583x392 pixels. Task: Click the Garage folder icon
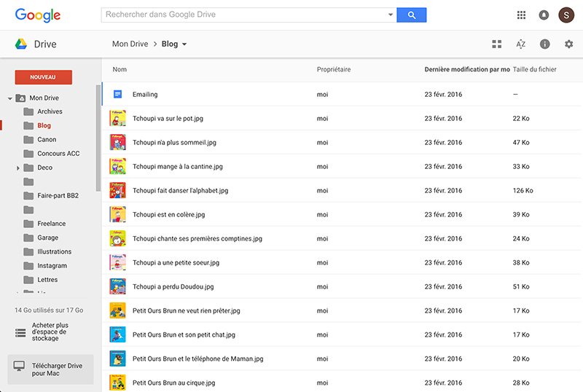[x=28, y=238]
